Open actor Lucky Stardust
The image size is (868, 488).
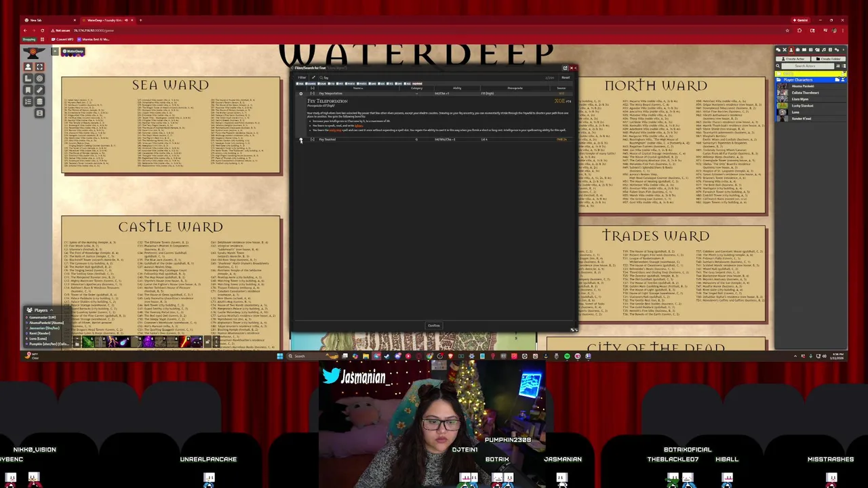pos(811,106)
